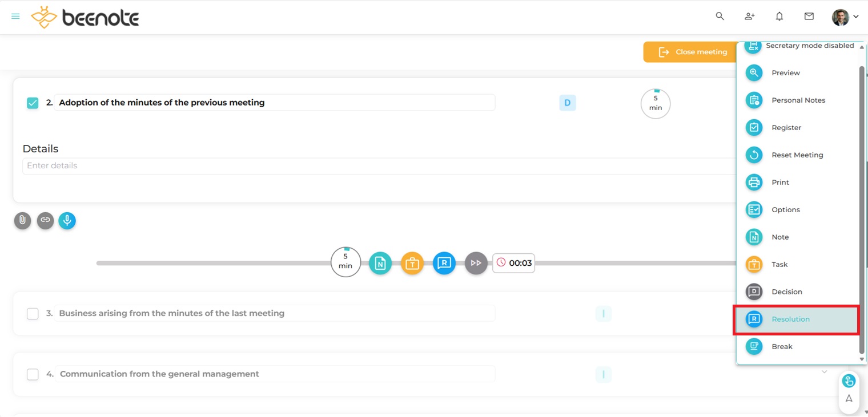Image resolution: width=868 pixels, height=417 pixels.
Task: Choose Reset Meeting in the menu
Action: pos(797,155)
